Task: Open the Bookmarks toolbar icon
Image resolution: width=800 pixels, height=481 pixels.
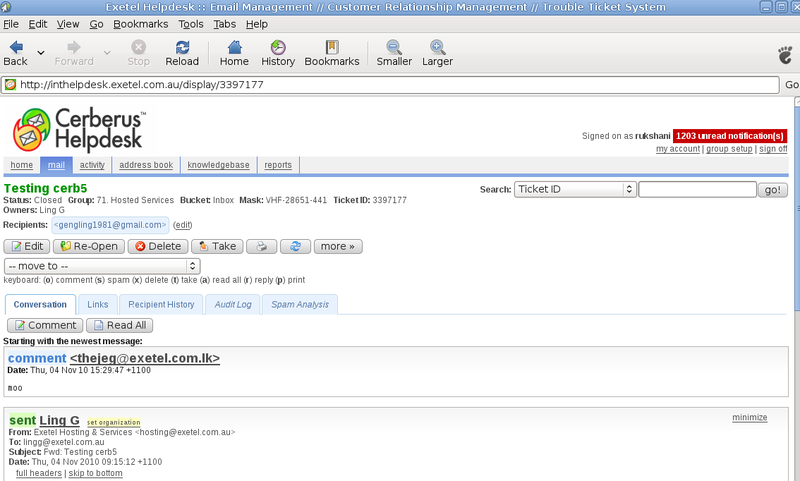Action: [x=332, y=53]
